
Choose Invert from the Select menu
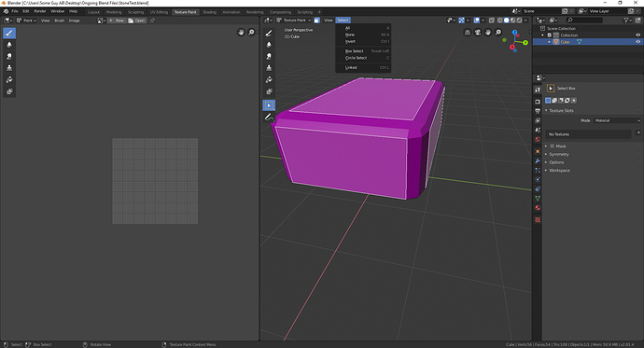363,41
